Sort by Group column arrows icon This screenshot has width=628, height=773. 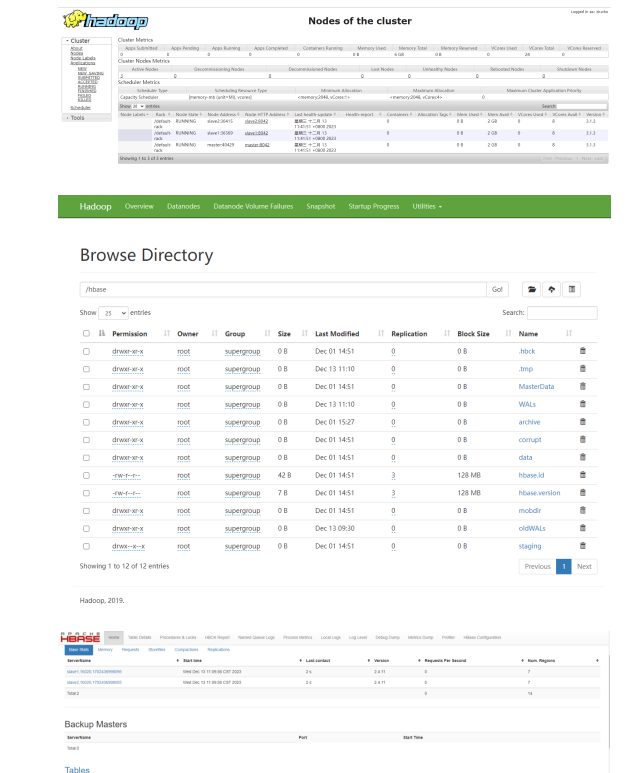(x=267, y=334)
